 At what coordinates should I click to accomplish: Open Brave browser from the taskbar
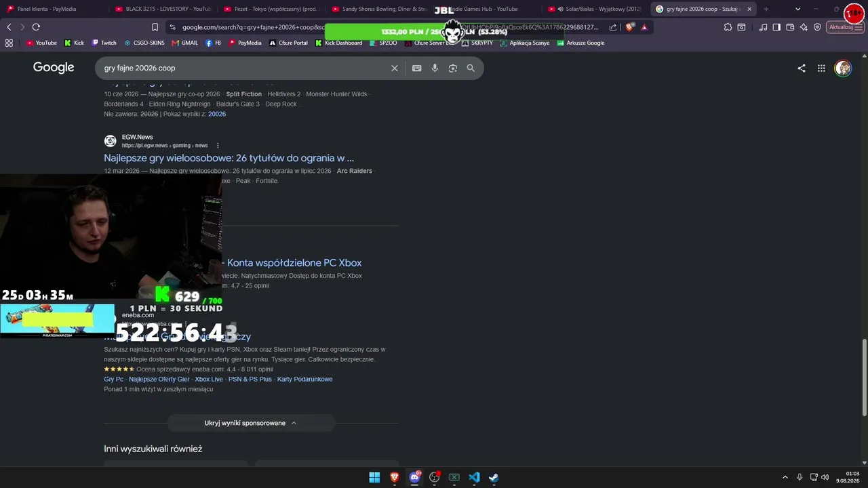click(395, 477)
